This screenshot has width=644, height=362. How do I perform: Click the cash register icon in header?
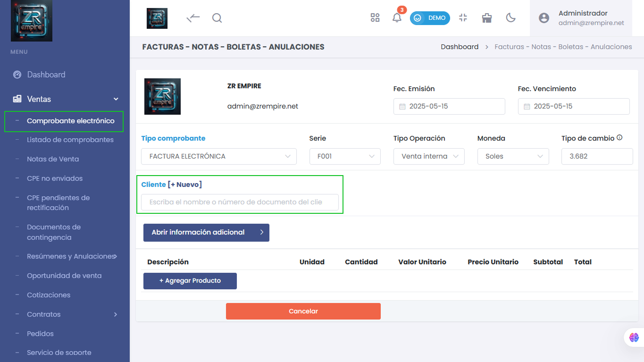[x=487, y=18]
